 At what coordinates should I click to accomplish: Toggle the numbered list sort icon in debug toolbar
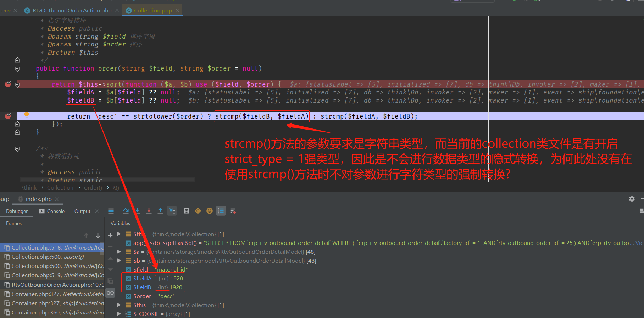click(221, 211)
